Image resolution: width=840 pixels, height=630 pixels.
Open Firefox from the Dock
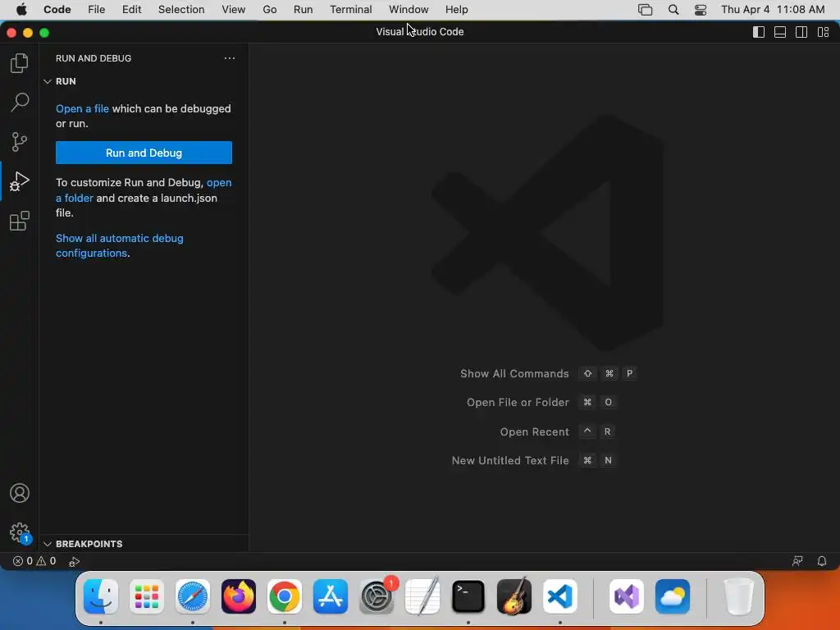coord(239,596)
